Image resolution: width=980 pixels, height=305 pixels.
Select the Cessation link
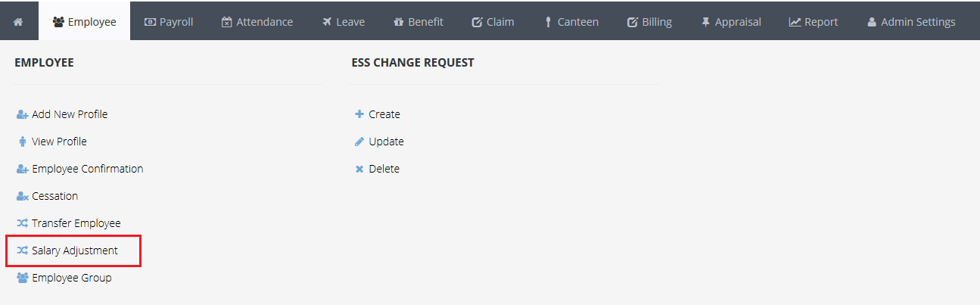(x=54, y=196)
